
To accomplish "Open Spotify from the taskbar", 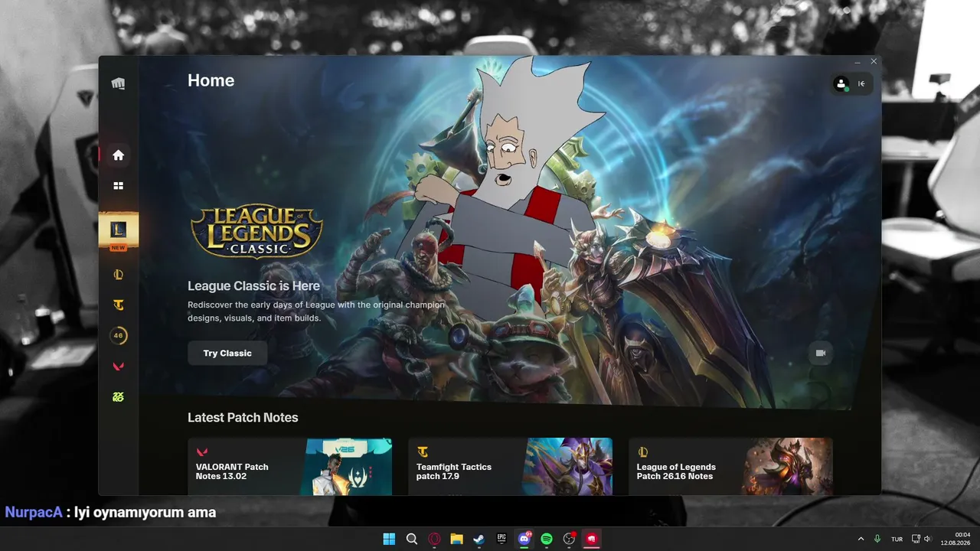I will tap(547, 539).
